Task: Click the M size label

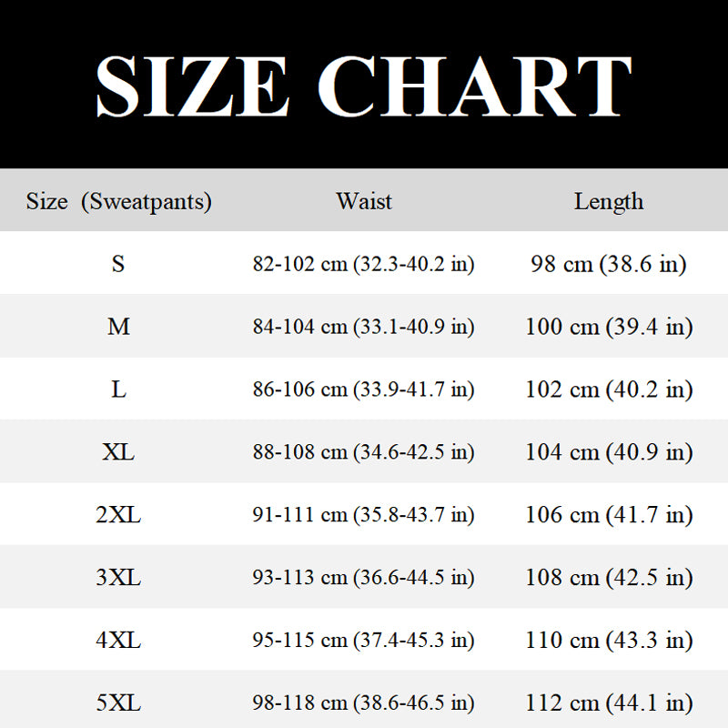Action: (x=118, y=327)
